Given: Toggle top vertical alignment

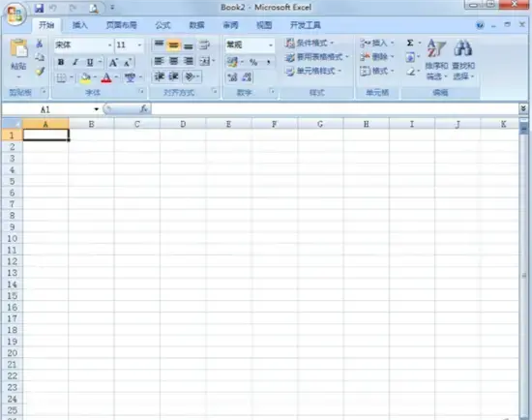Looking at the screenshot, I should click(x=159, y=45).
